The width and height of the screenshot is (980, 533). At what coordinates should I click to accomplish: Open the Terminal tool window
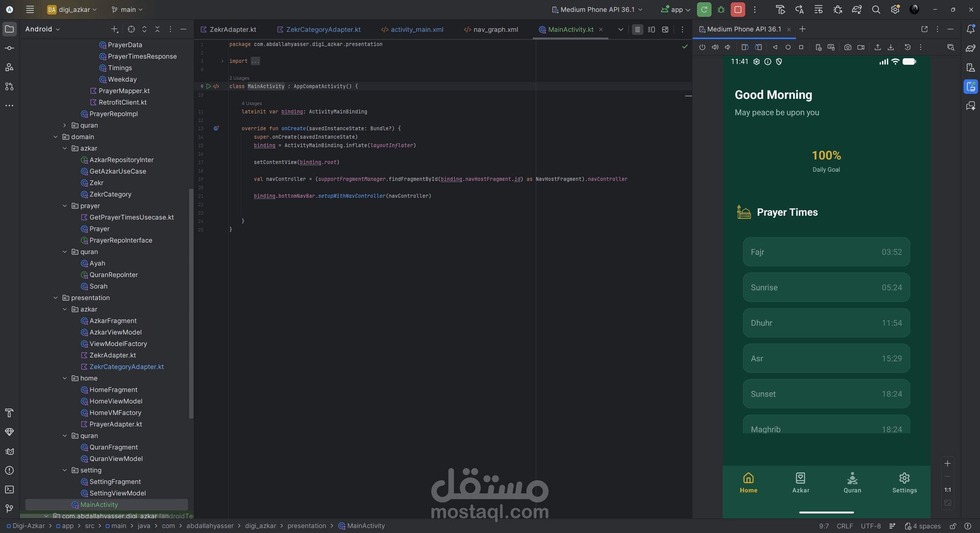point(9,490)
